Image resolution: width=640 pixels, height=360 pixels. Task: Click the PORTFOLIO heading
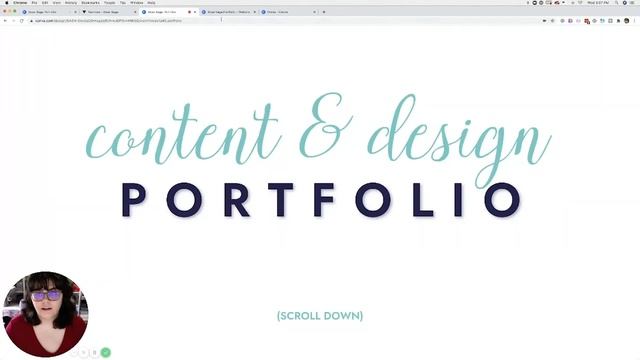(321, 200)
